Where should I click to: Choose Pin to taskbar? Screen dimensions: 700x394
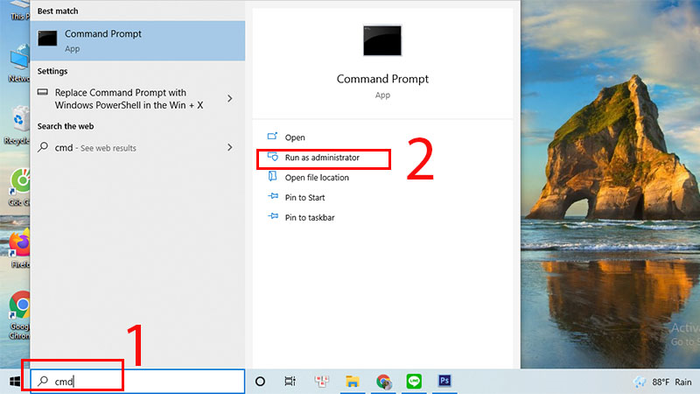click(309, 218)
